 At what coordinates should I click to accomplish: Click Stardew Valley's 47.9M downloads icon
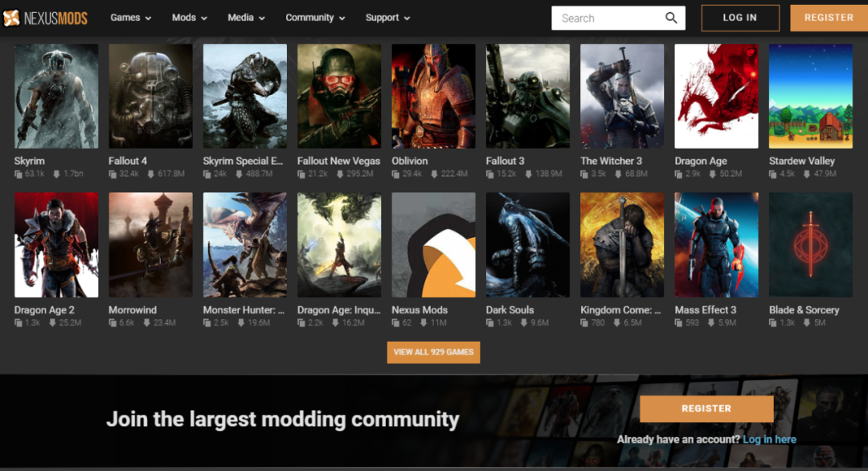[807, 174]
